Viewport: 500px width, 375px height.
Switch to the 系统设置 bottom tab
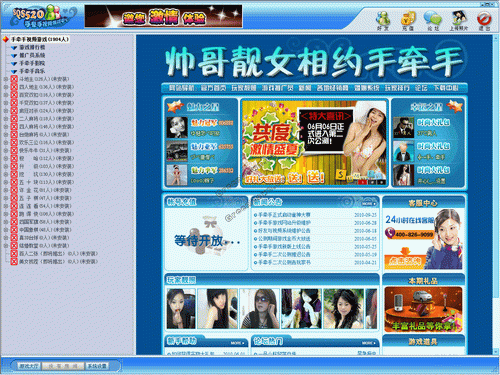[x=97, y=366]
